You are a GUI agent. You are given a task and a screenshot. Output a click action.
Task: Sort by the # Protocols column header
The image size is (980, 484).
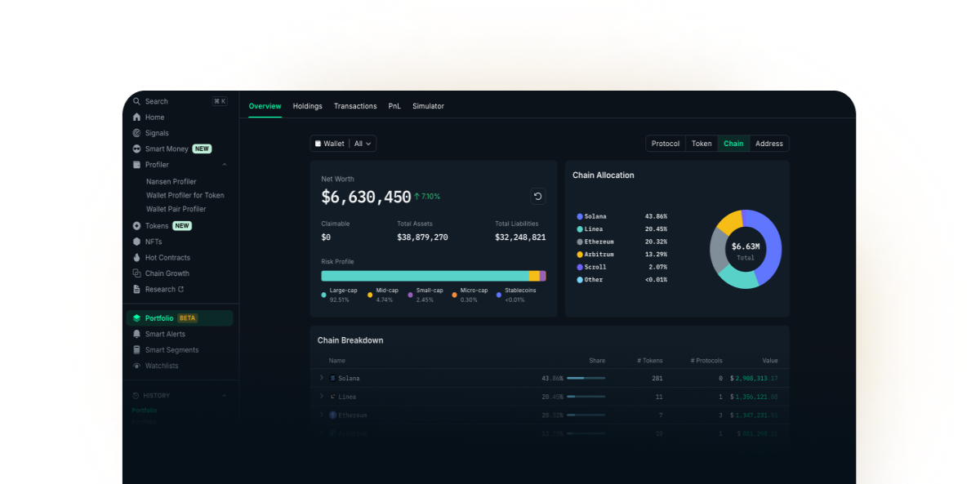706,360
